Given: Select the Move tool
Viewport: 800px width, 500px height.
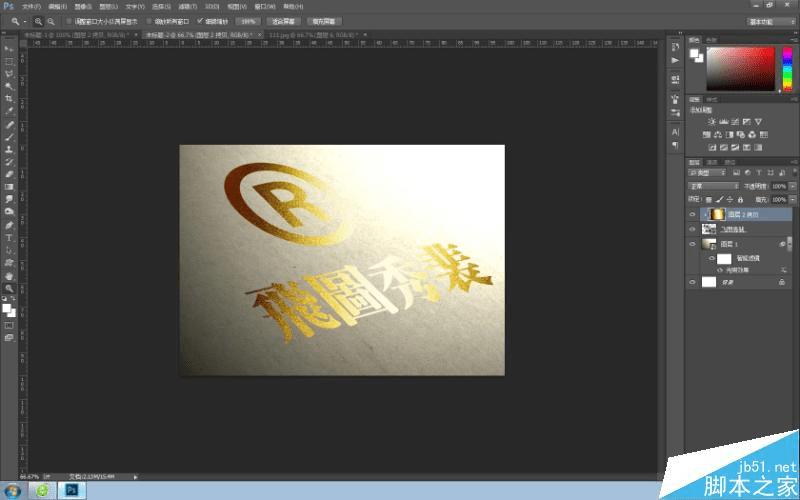Looking at the screenshot, I should pyautogui.click(x=9, y=49).
